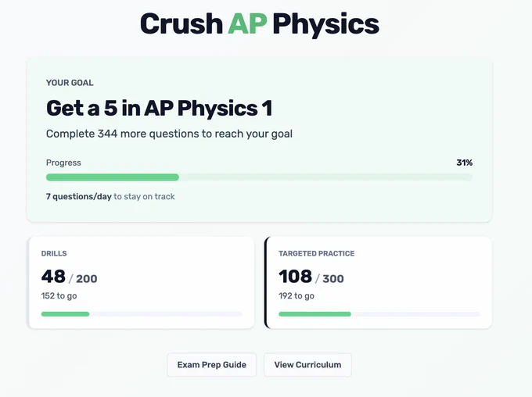Click the View Curriculum button

click(x=307, y=365)
